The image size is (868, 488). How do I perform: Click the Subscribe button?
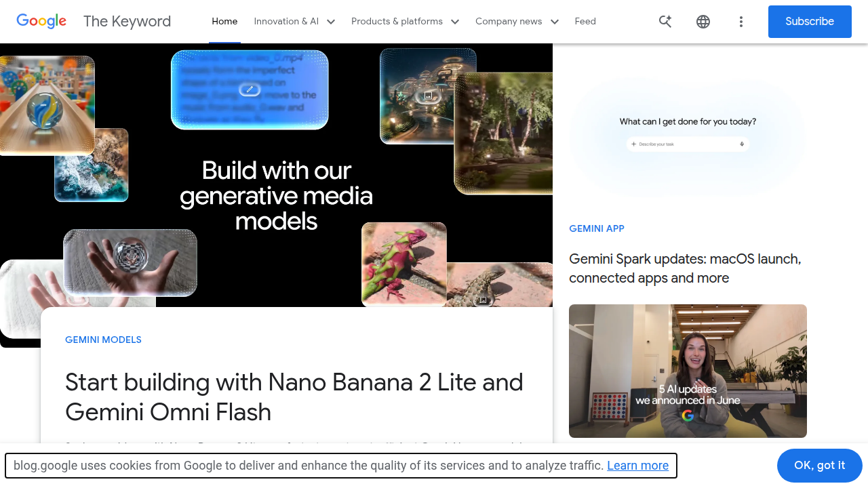tap(810, 22)
